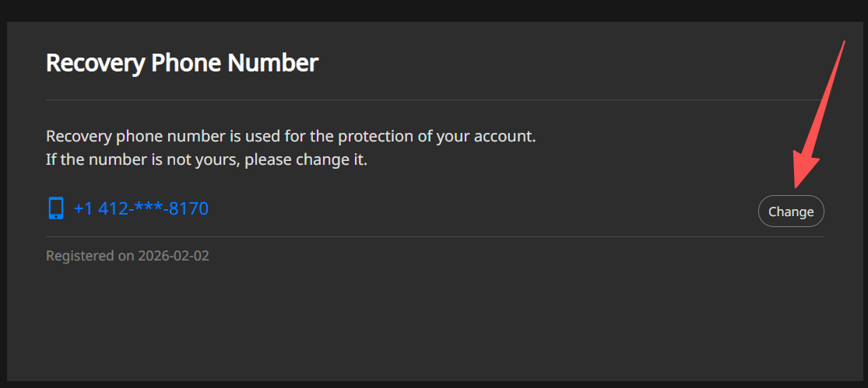Click the Change button
Screen dimensions: 868x388
(790, 211)
